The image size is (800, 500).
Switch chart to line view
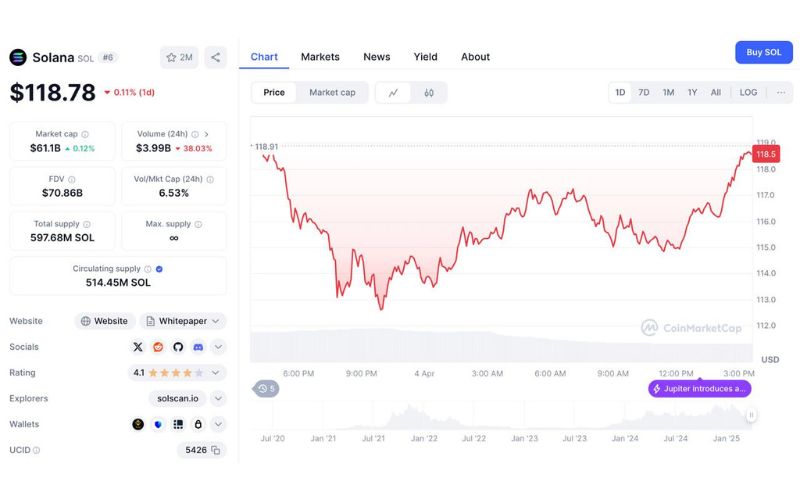pos(393,93)
